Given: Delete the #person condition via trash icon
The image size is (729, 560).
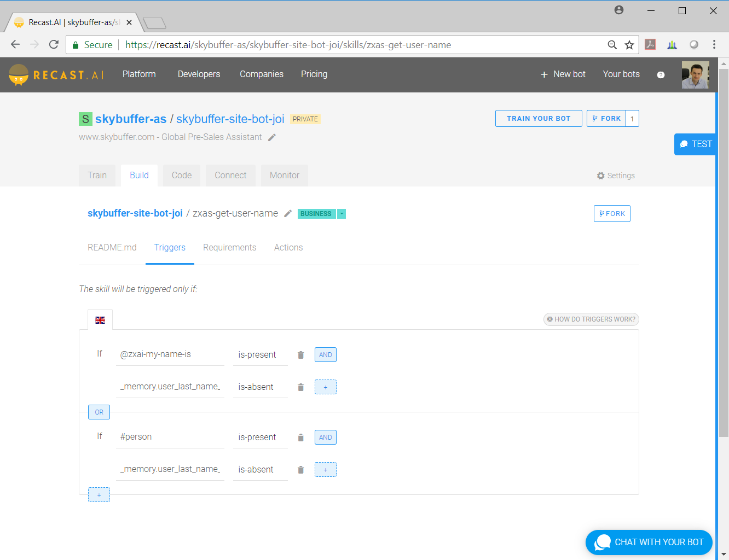Looking at the screenshot, I should pyautogui.click(x=300, y=437).
